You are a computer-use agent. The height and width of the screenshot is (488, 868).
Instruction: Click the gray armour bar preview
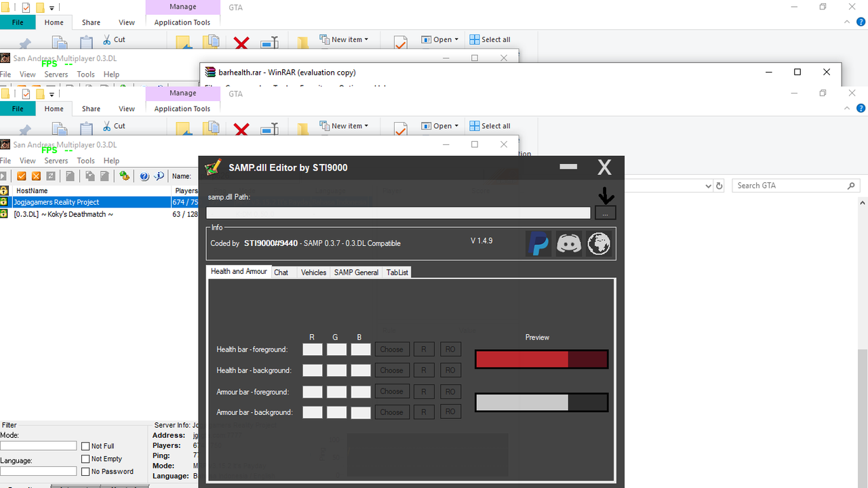pos(541,403)
